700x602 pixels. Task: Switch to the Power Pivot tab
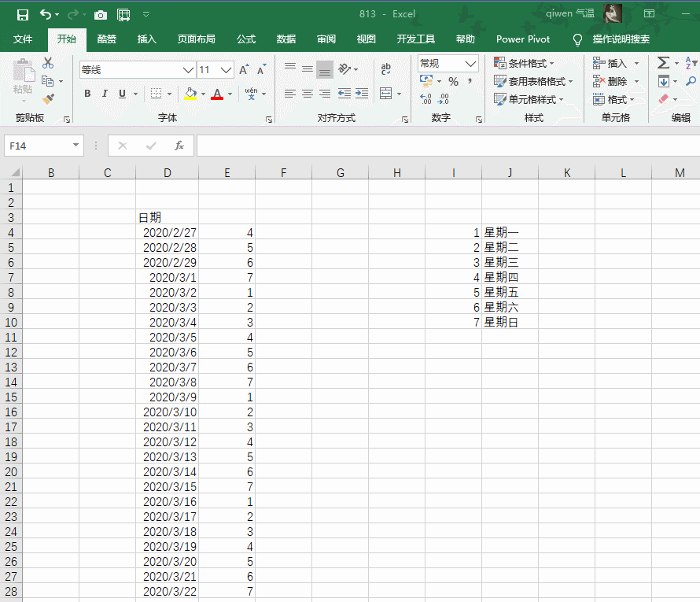click(x=523, y=39)
